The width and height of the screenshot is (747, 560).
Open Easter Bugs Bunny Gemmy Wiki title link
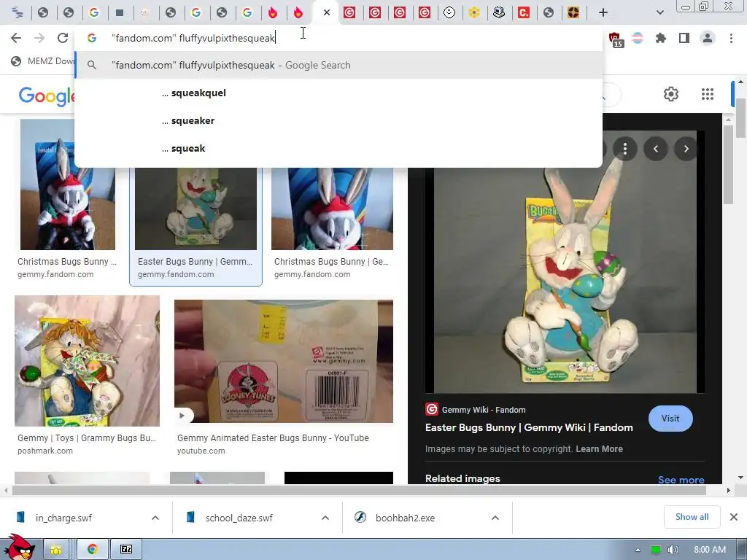(529, 427)
